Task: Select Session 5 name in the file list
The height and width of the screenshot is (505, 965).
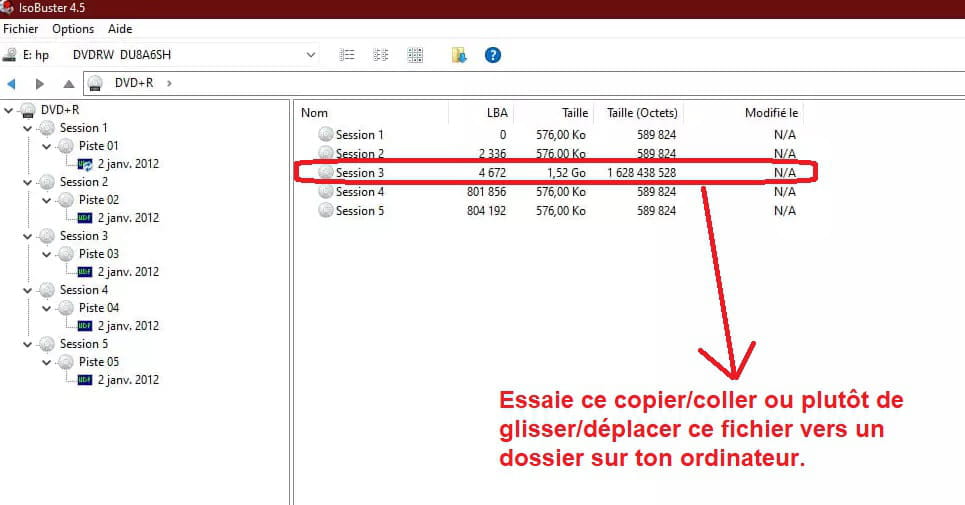Action: coord(359,210)
